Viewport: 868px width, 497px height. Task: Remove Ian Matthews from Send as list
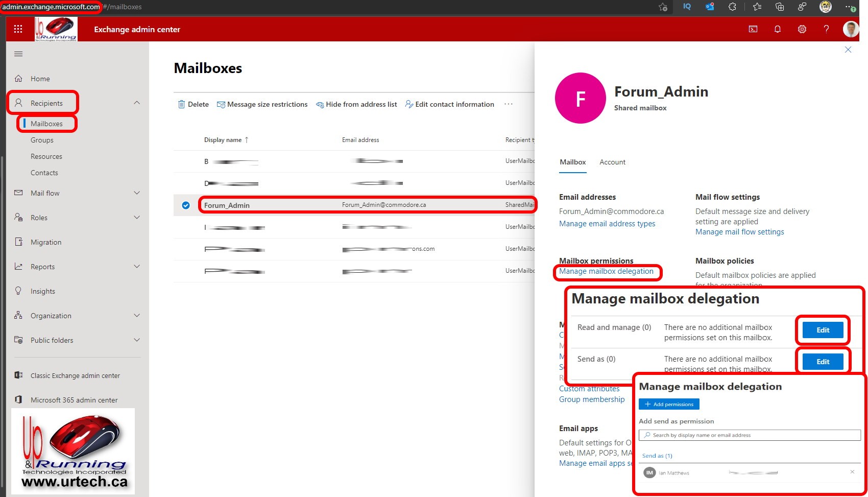[852, 472]
